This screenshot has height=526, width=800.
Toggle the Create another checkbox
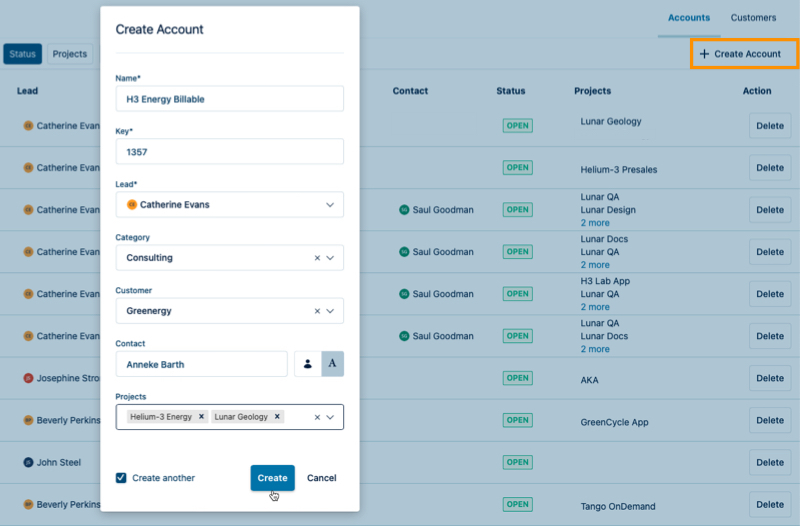(121, 478)
